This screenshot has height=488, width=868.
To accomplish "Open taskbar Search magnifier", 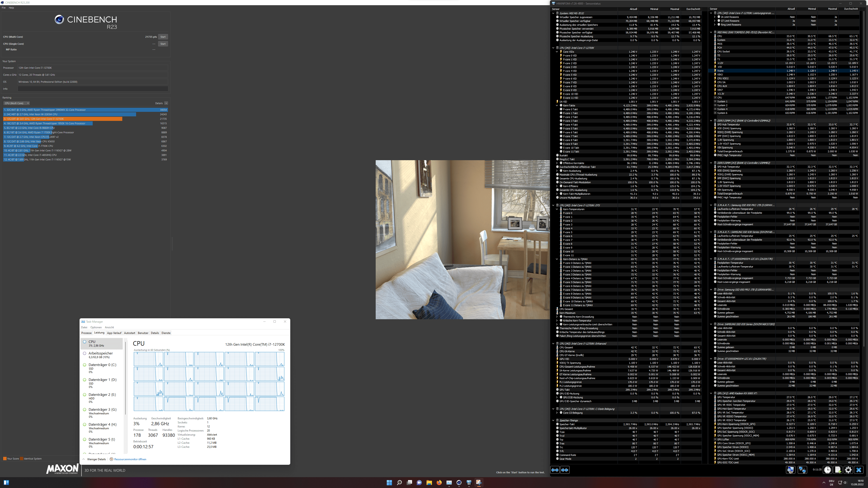I will pos(399,482).
